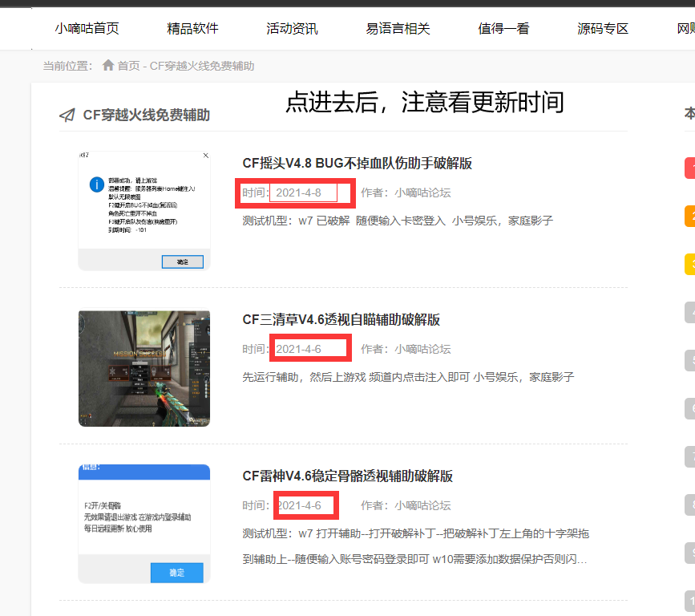Open the CF摇头V4.8 BUG不掉血 article title
Screen dimensions: 695x616
click(x=357, y=164)
